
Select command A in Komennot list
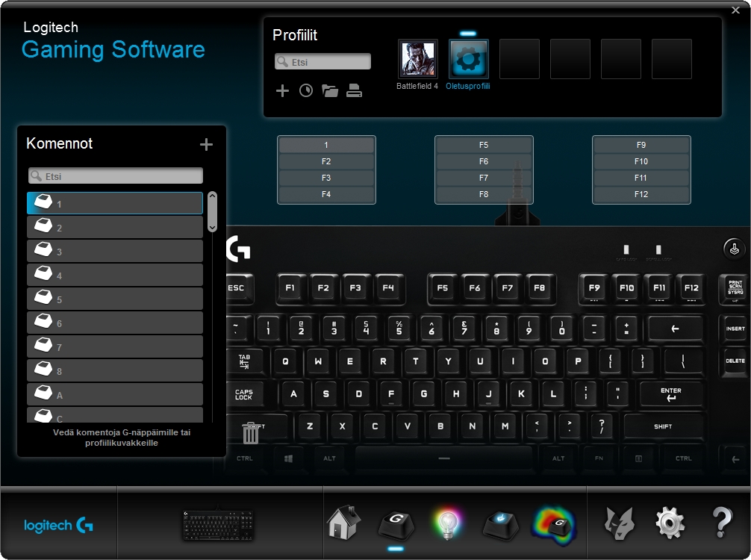click(115, 395)
